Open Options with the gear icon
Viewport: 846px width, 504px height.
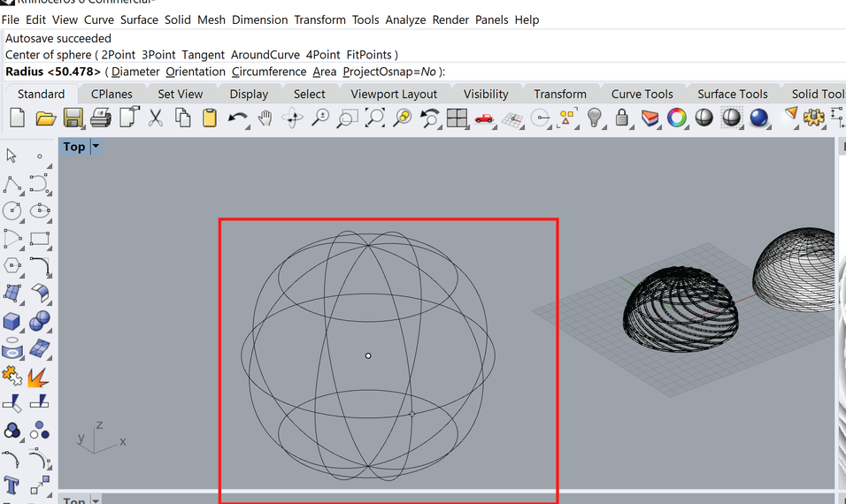pos(813,117)
